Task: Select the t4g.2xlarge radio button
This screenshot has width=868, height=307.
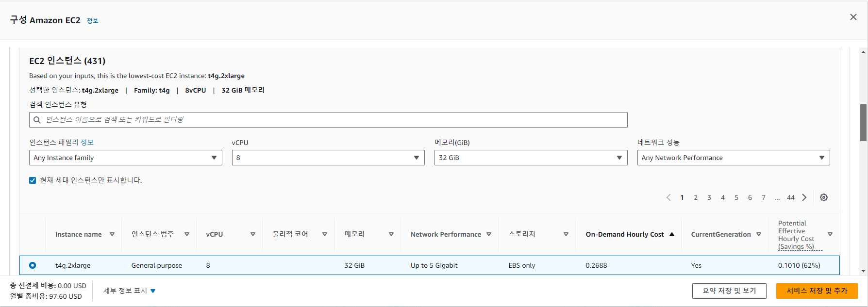Action: coord(33,265)
